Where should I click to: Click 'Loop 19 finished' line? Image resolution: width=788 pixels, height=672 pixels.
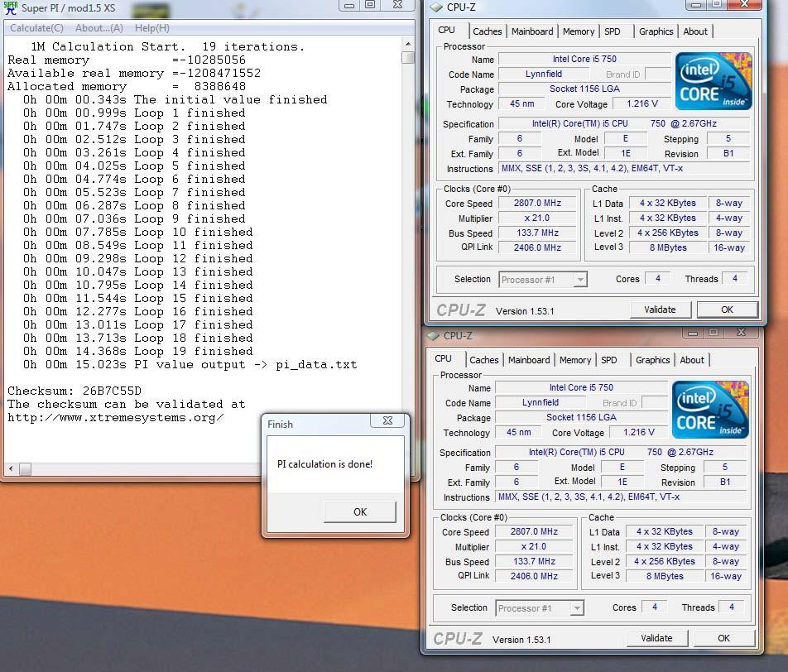click(137, 352)
